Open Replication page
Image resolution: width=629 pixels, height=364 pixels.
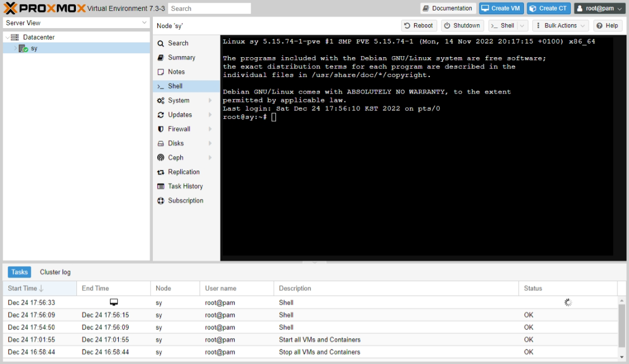click(186, 172)
